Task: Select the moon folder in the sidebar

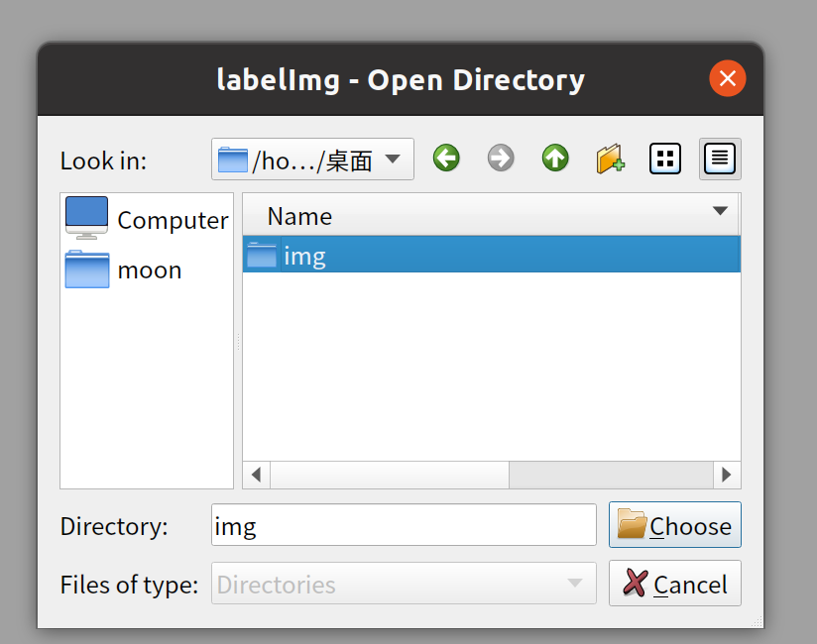Action: tap(147, 269)
